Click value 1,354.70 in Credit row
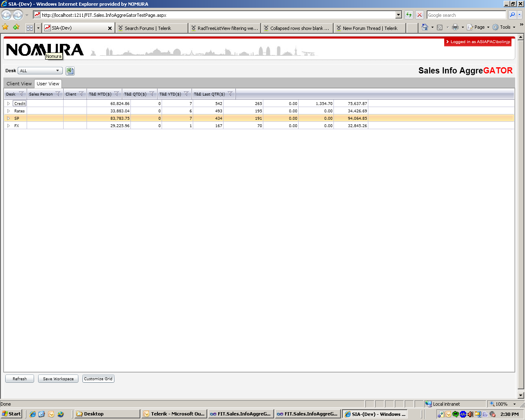The width and height of the screenshot is (525, 420). tap(324, 104)
